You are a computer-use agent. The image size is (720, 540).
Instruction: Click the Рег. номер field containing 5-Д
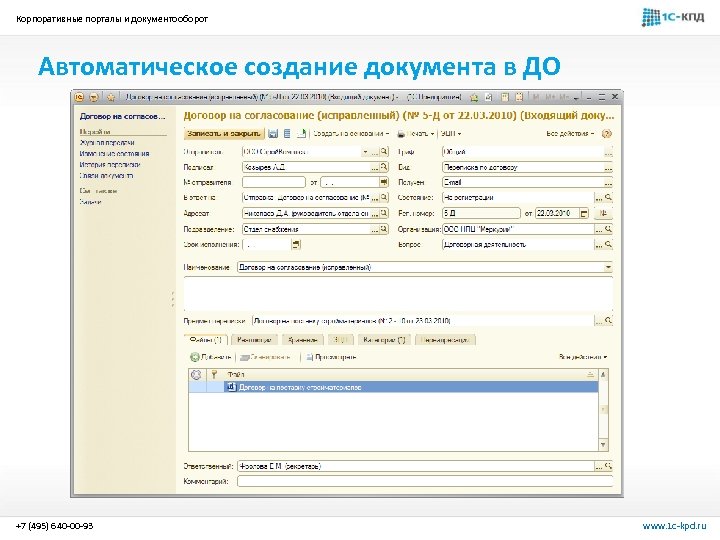(x=481, y=213)
